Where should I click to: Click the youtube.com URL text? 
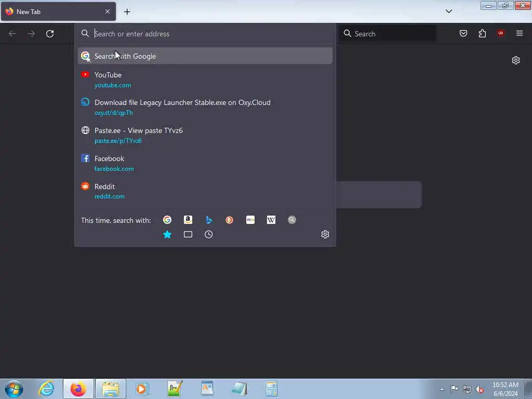coord(113,85)
